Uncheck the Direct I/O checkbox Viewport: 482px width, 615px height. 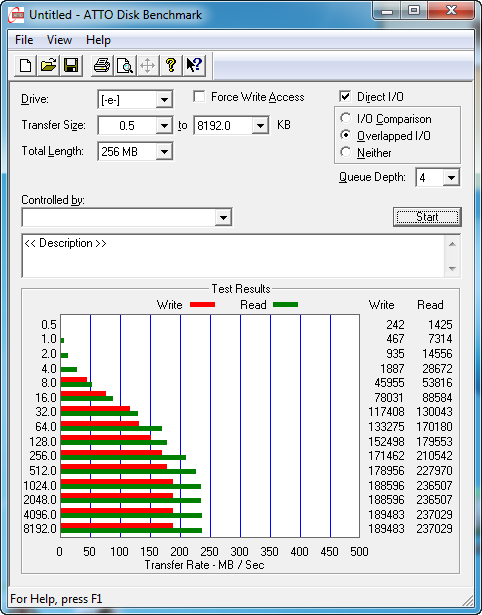(x=345, y=96)
